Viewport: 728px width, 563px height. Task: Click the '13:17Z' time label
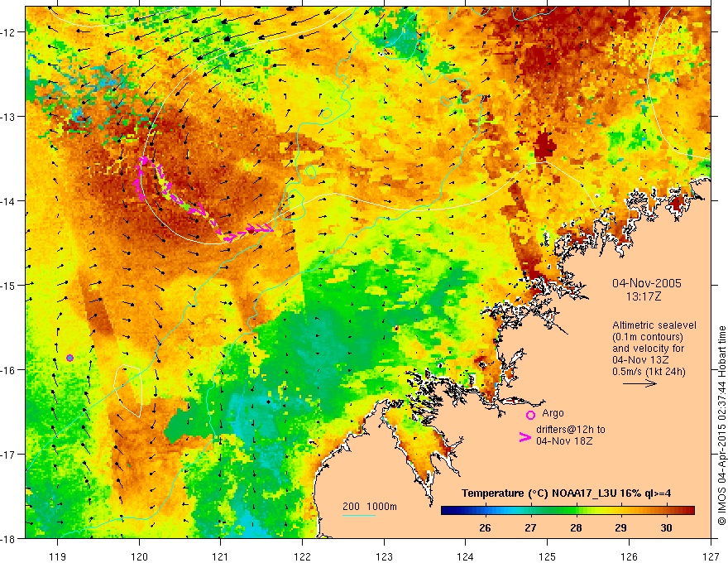click(643, 296)
